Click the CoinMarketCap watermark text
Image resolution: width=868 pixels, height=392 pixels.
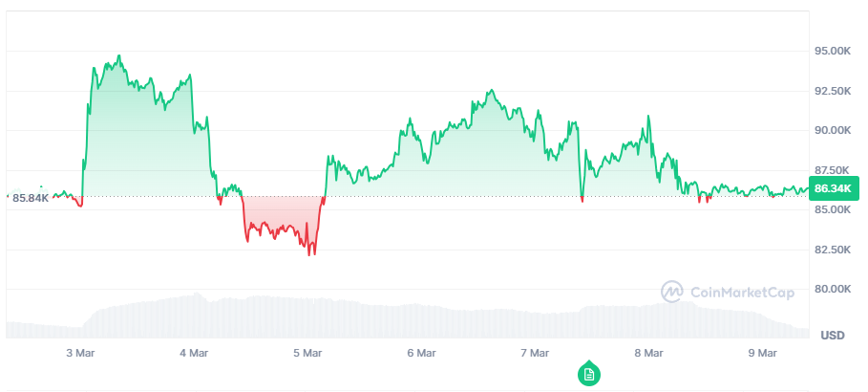[x=741, y=293]
